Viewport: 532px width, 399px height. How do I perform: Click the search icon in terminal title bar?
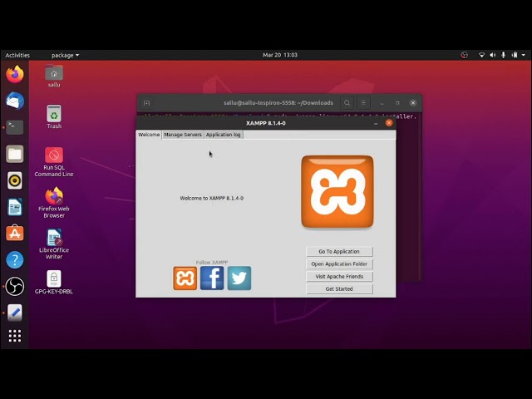347,103
